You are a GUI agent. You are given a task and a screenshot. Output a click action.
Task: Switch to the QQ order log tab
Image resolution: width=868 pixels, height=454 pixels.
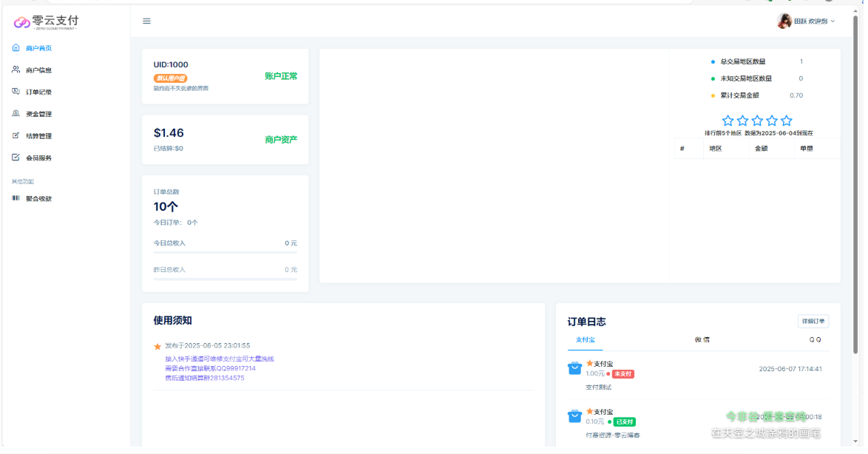815,340
